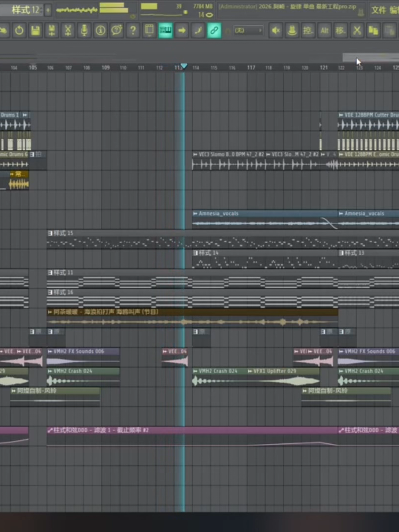The width and height of the screenshot is (399, 532).
Task: Click the 7784 MB memory readout
Action: 202,7
